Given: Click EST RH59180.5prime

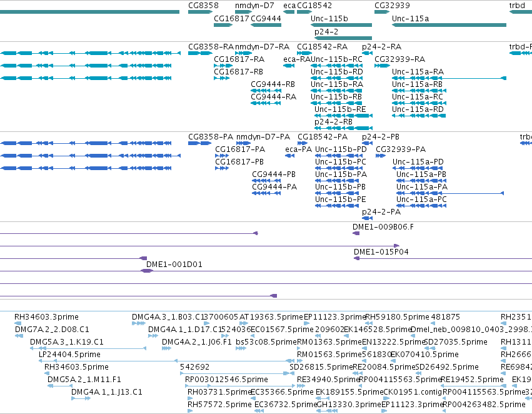Looking at the screenshot, I should [x=398, y=317].
